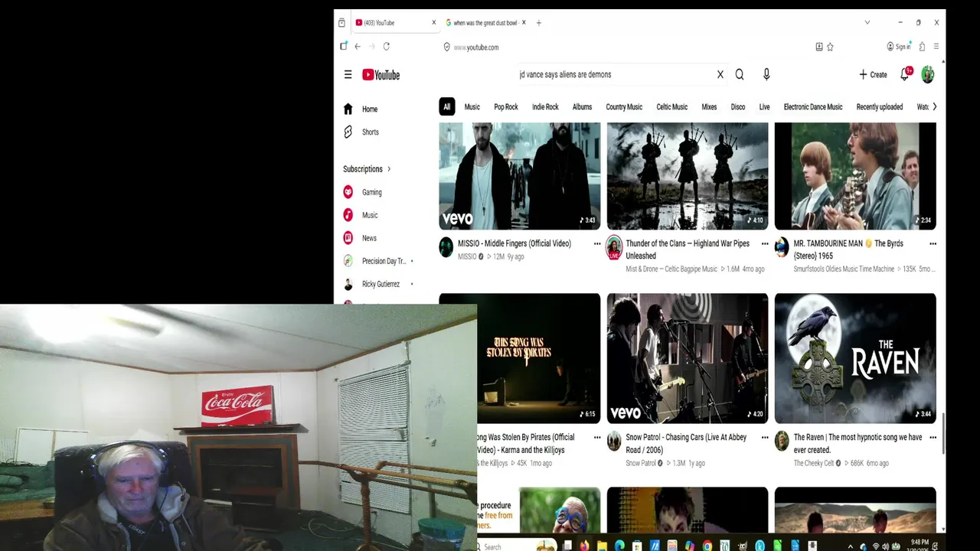Viewport: 980px width, 551px height.
Task: Select the Electronic Dance Music chip
Action: tap(813, 107)
